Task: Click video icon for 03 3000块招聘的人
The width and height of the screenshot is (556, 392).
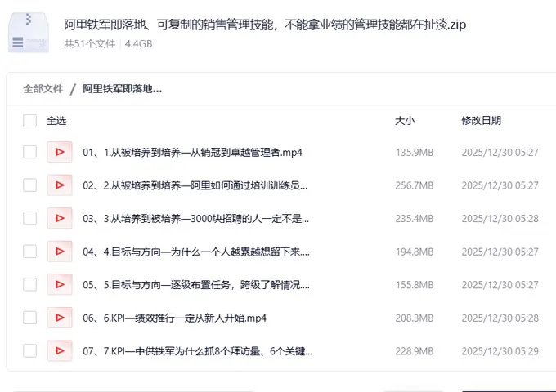Action: 60,218
